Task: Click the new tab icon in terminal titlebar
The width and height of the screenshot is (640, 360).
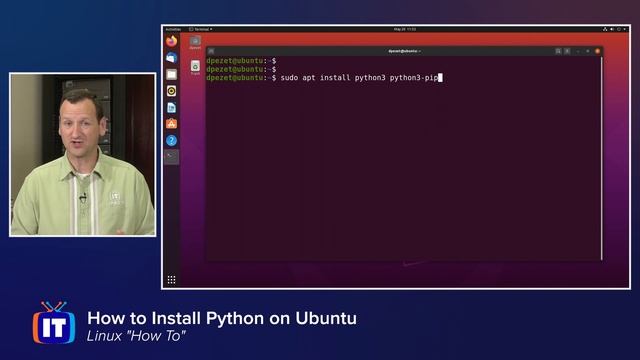Action: pyautogui.click(x=211, y=51)
